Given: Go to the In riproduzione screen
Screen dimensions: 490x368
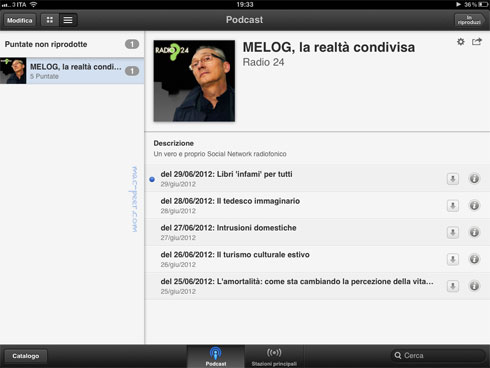Looking at the screenshot, I should click(470, 20).
